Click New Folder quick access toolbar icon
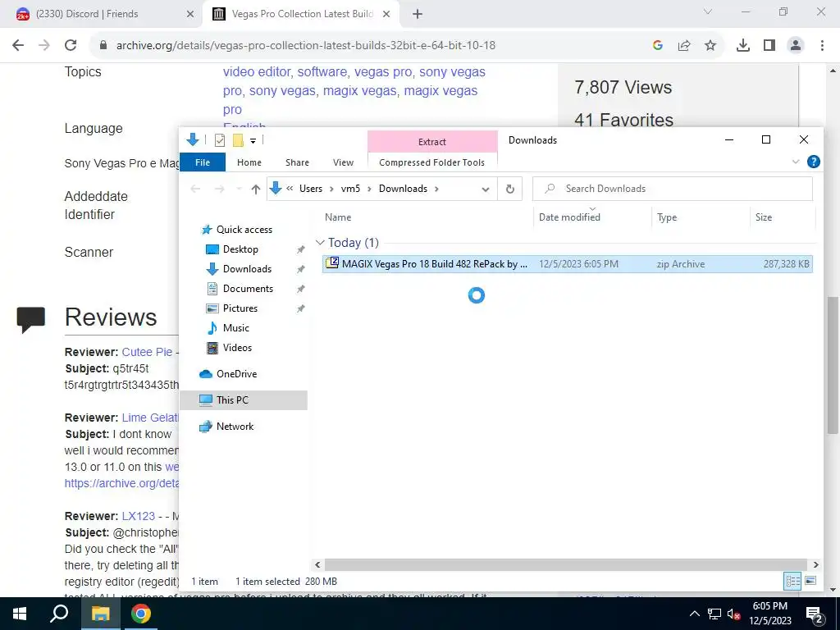The image size is (840, 630). coord(238,140)
